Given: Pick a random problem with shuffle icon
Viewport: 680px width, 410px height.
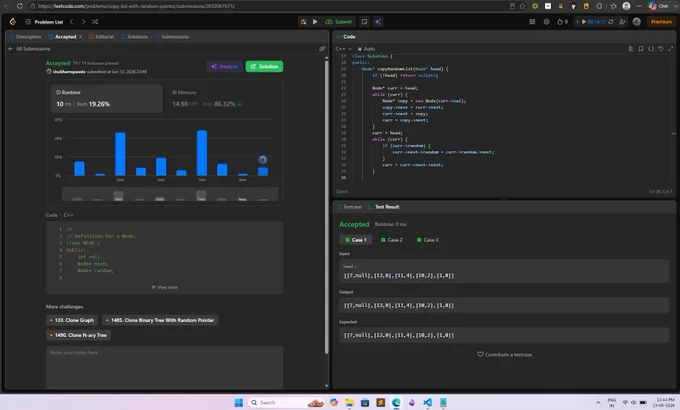Looking at the screenshot, I should pos(95,22).
